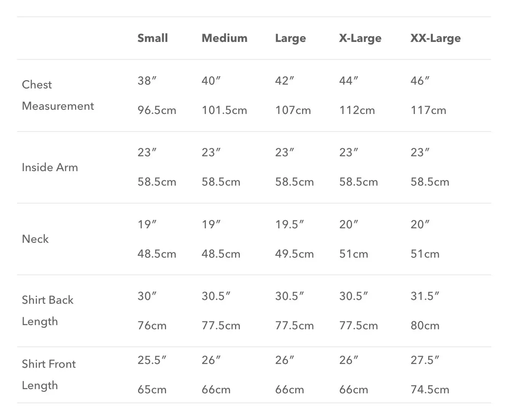Screen dimensions: 512x420
Task: Select the Medium column header
Action: [224, 38]
